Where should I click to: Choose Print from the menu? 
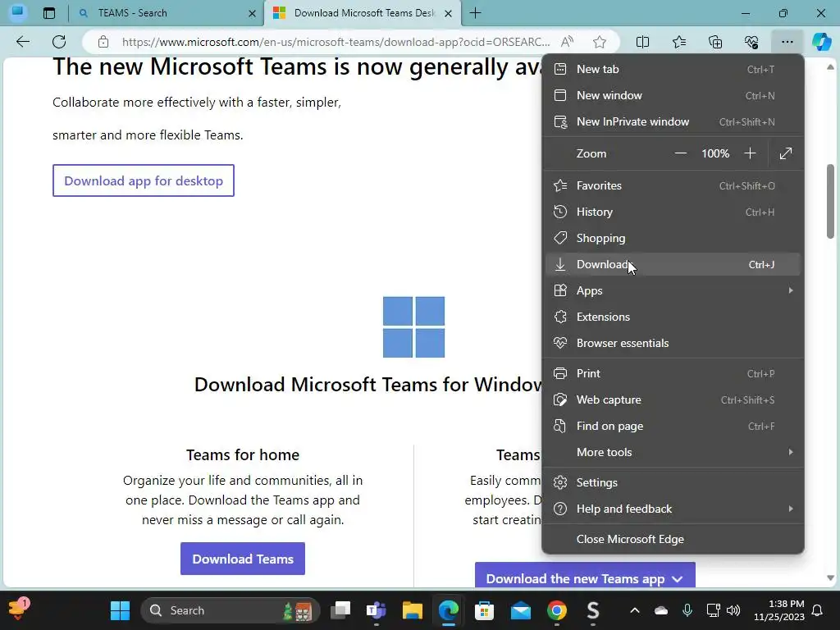pos(673,373)
